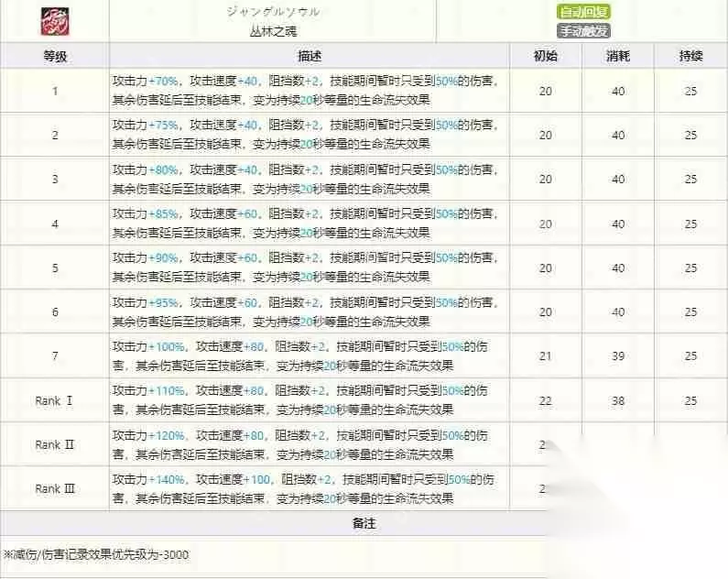Click the 备注 section header
Viewport: 728px width, 579px height.
pyautogui.click(x=364, y=523)
